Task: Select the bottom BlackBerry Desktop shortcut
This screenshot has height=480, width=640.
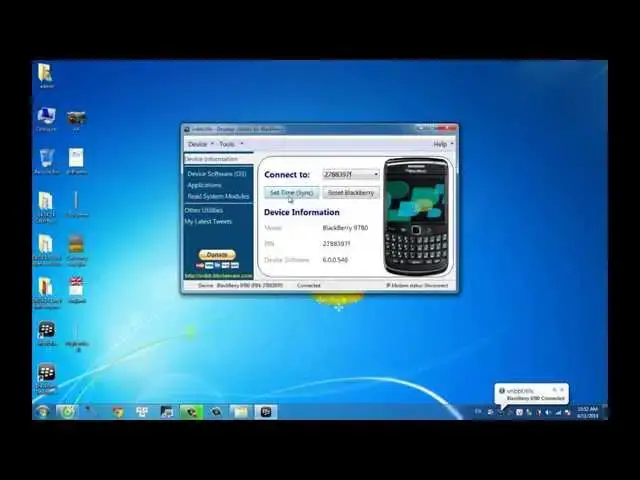Action: [x=47, y=379]
